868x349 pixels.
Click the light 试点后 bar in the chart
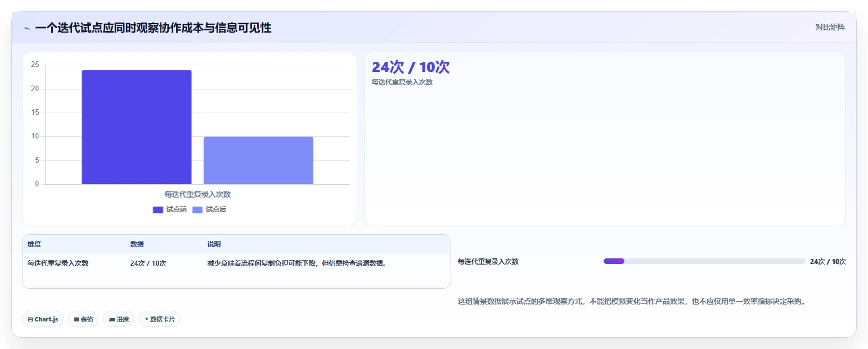tap(258, 160)
